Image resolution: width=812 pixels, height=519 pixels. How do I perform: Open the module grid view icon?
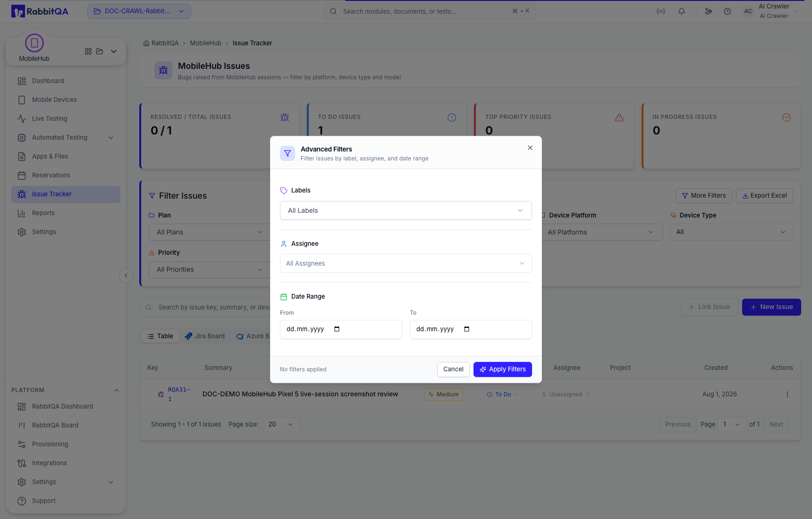[x=88, y=51]
